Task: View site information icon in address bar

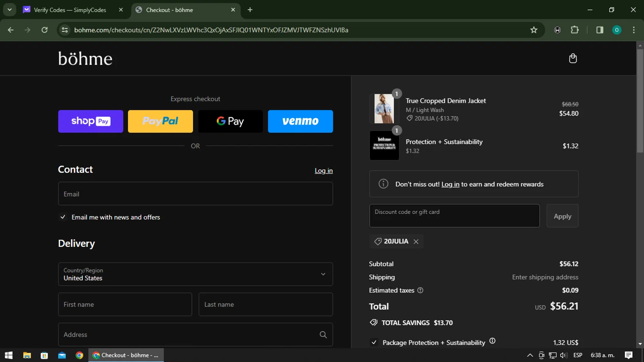Action: coord(65,30)
